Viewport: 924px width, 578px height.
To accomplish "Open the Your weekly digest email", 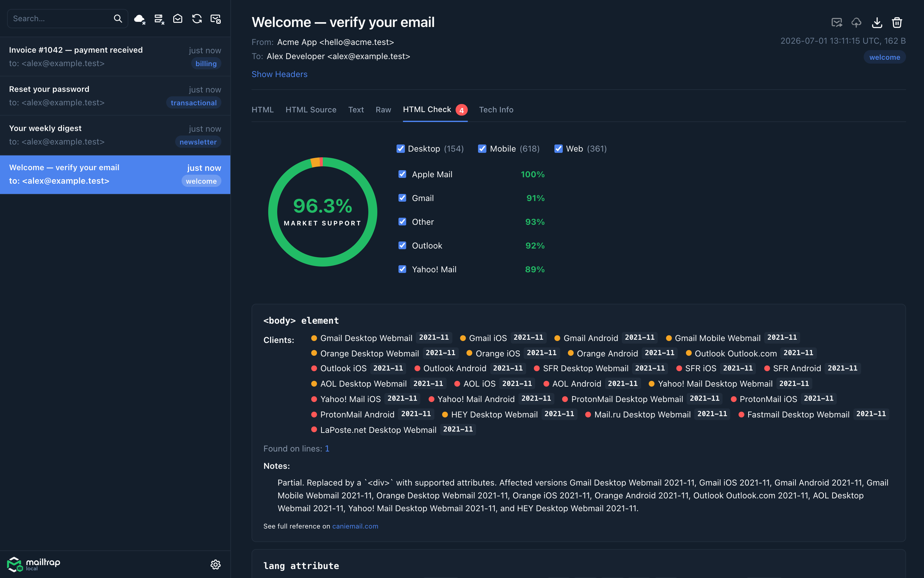I will (115, 135).
